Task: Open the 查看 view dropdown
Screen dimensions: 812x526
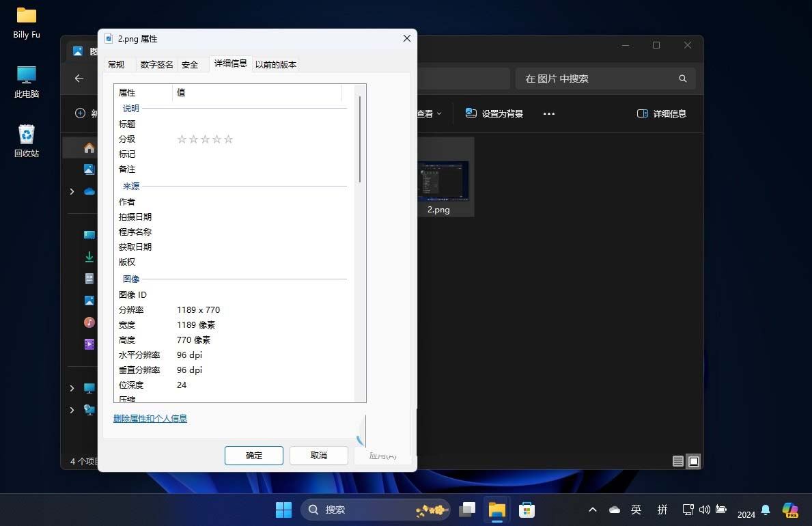Action: click(x=430, y=113)
